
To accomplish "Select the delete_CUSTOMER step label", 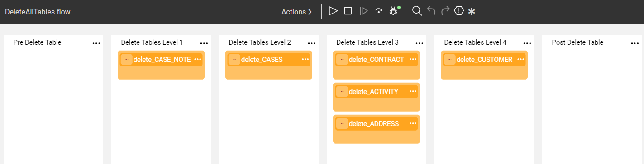I will 485,60.
